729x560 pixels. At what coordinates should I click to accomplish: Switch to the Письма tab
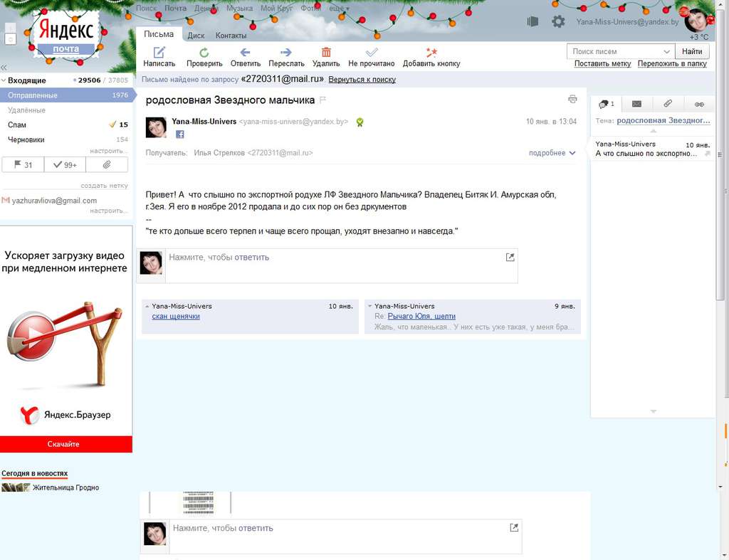[x=159, y=34]
